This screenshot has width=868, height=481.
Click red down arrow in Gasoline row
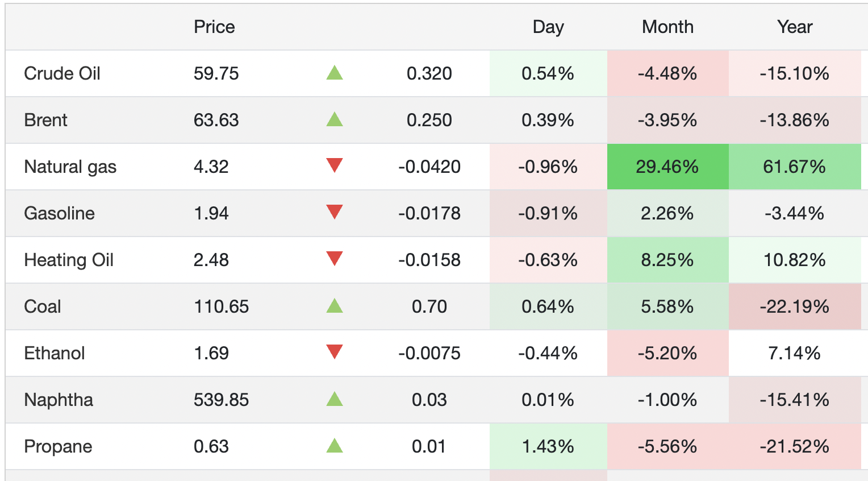click(x=335, y=212)
